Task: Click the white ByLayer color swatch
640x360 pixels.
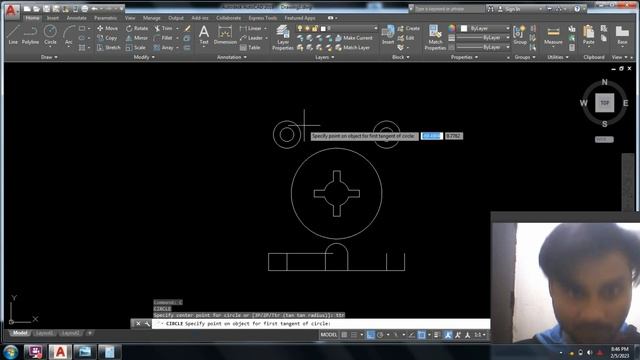Action: 464,28
